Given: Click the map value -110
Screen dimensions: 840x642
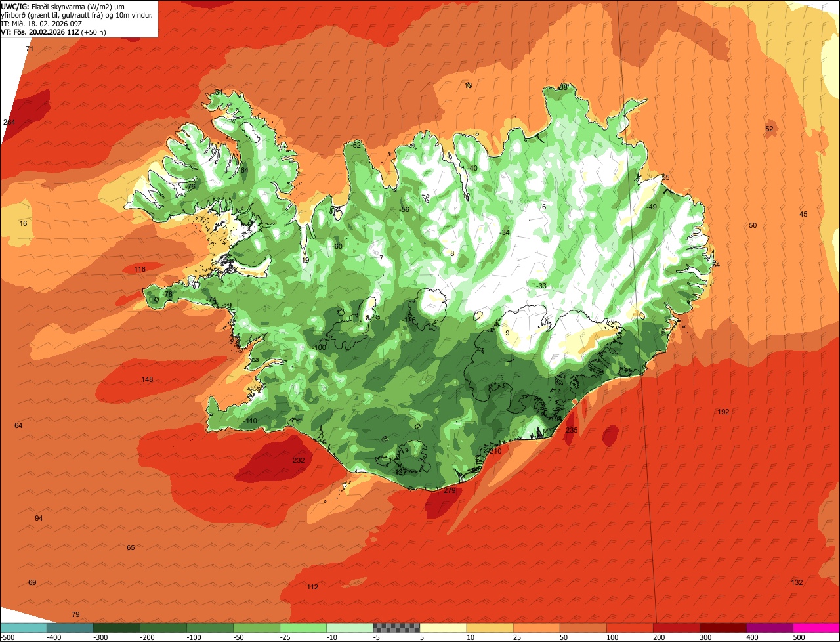Looking at the screenshot, I should click(x=250, y=421).
